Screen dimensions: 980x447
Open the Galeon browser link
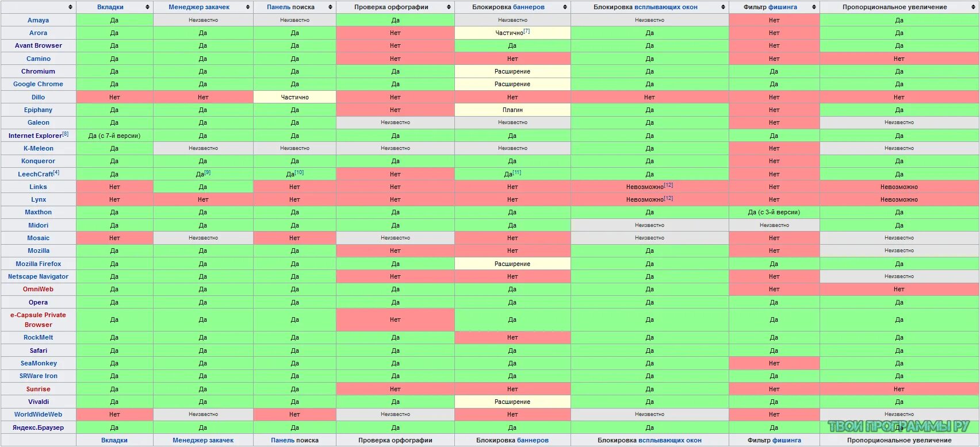(x=39, y=123)
